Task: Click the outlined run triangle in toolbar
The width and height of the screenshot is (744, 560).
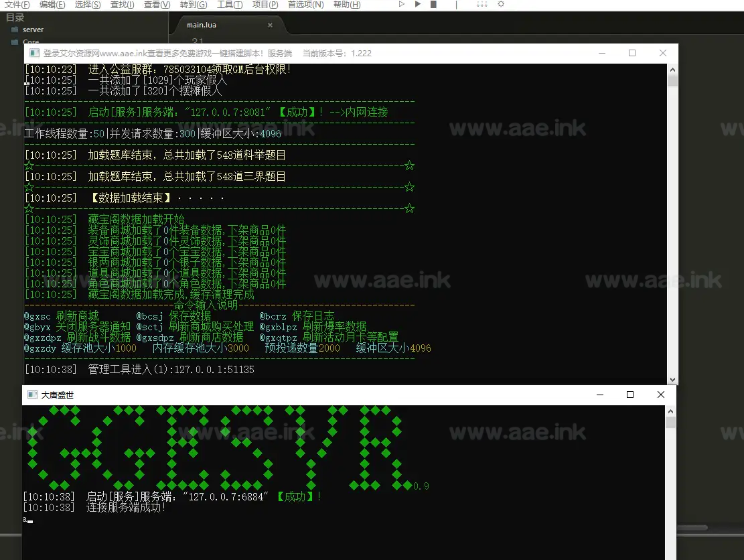Action: point(402,4)
